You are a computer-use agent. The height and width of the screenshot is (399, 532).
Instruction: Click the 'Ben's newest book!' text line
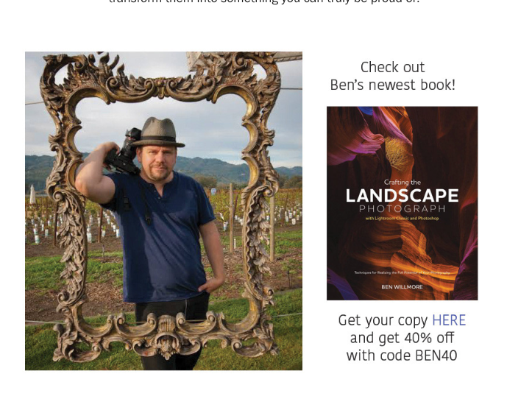click(x=392, y=85)
